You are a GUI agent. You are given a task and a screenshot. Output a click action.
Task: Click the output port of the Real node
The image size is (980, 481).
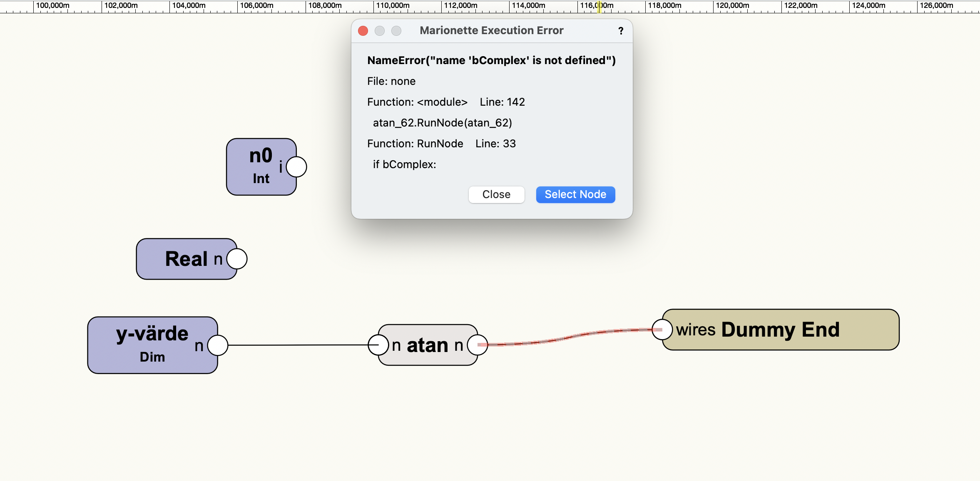pyautogui.click(x=236, y=259)
